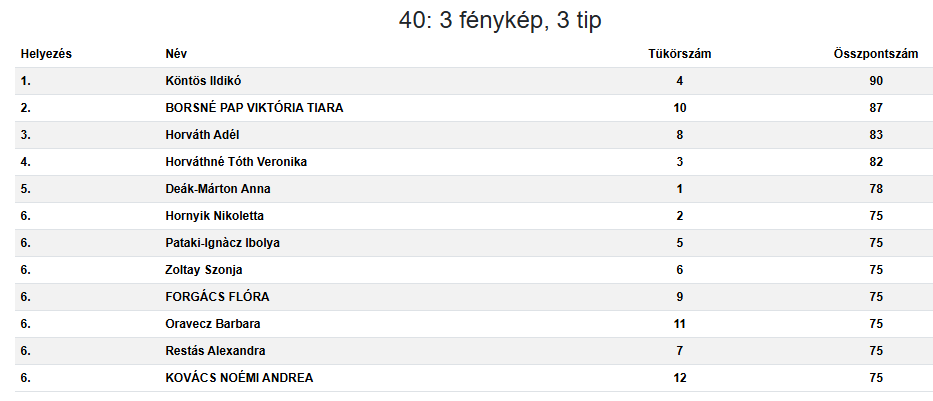Viewport: 933px width, 401px height.
Task: Click the Restás Alexandra name
Action: (215, 351)
